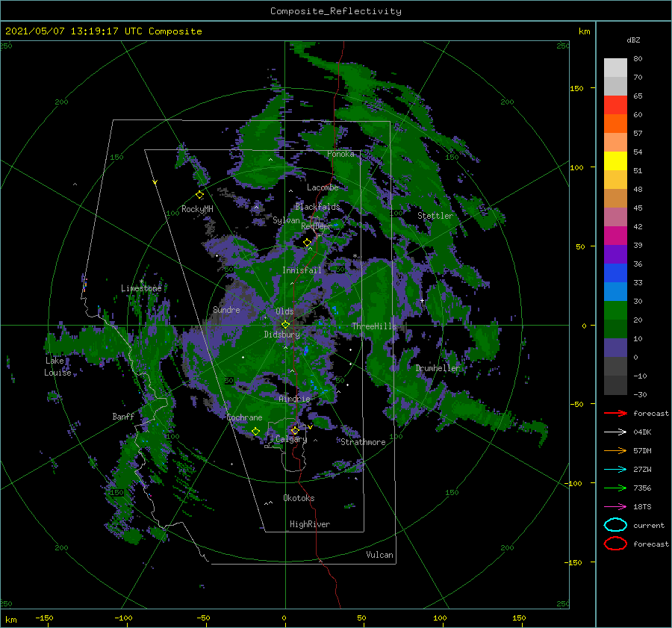
Task: Click the yellow diamond marker below RedDeer
Action: pyautogui.click(x=308, y=243)
